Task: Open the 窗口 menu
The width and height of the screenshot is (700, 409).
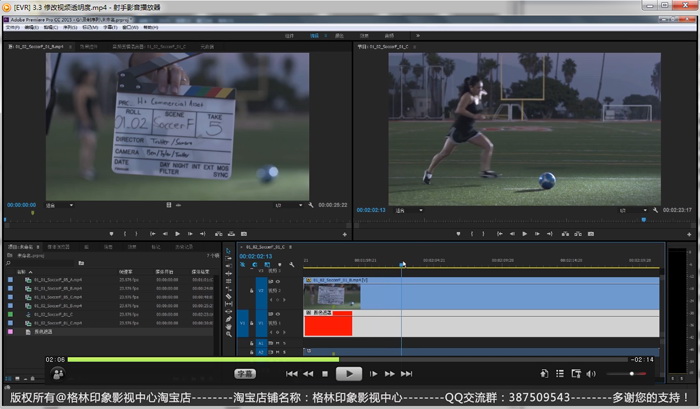Action: tap(130, 27)
